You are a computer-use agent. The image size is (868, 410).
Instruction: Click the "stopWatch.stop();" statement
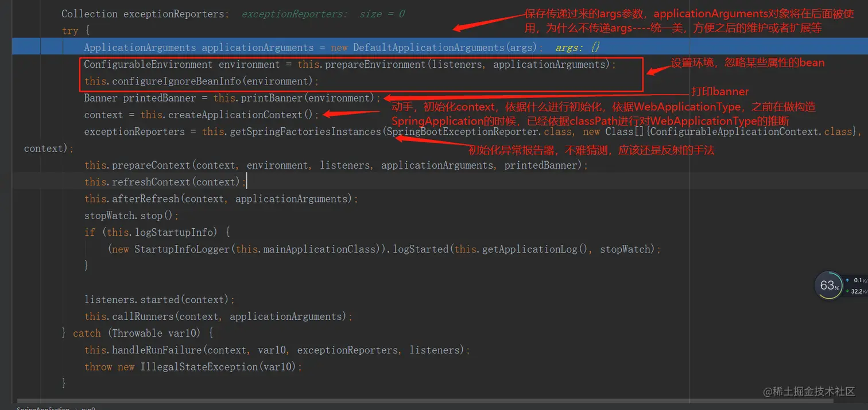pos(131,216)
